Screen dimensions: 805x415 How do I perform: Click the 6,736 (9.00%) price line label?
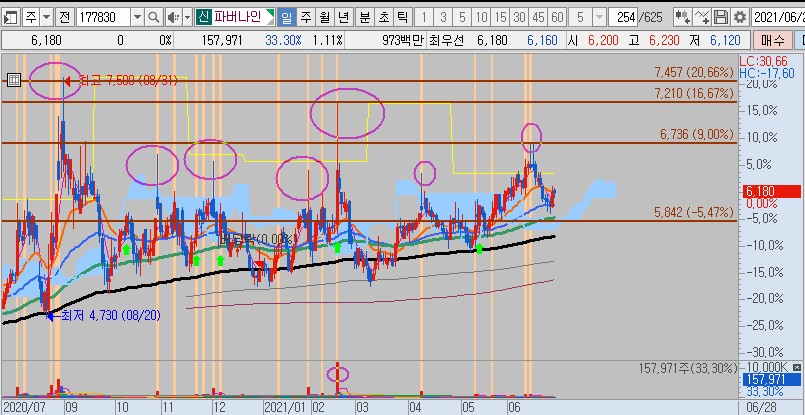coord(697,135)
